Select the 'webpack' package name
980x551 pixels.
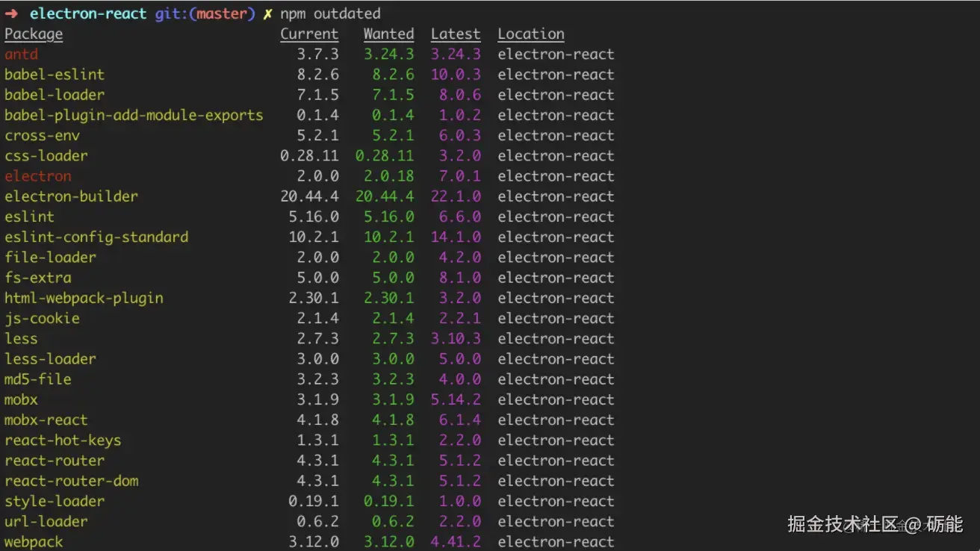[x=34, y=542]
